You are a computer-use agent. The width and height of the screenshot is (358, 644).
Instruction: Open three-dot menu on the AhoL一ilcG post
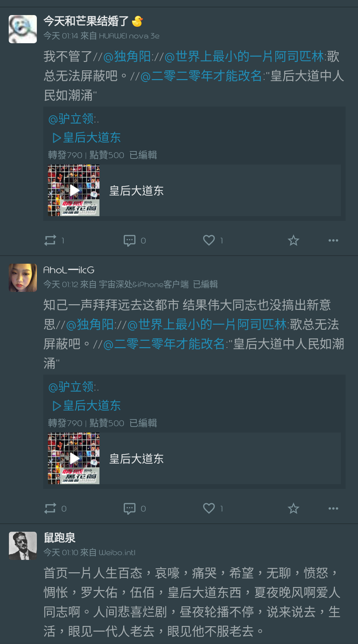[333, 508]
